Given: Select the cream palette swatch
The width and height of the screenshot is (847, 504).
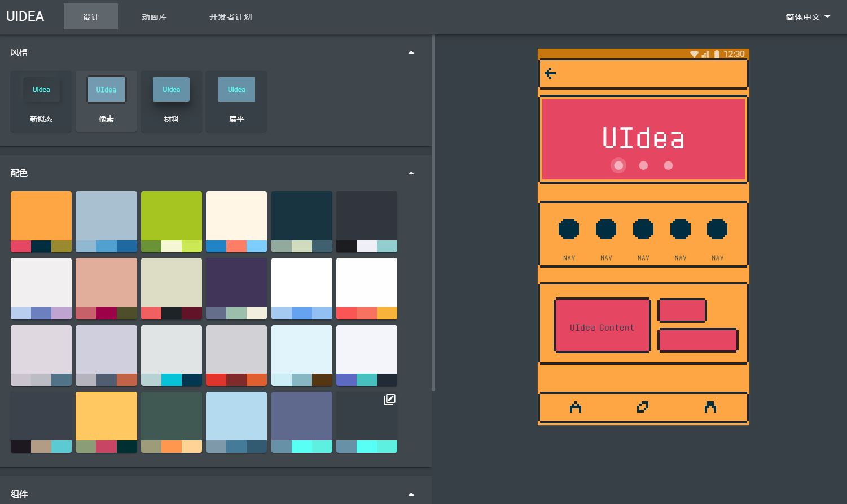Looking at the screenshot, I should click(236, 222).
